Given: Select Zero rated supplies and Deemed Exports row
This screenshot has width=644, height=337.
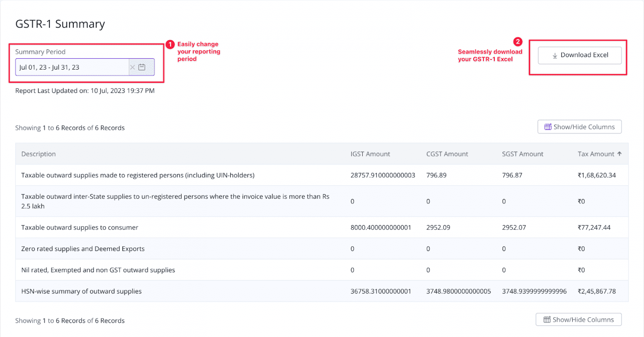Looking at the screenshot, I should pyautogui.click(x=83, y=249).
